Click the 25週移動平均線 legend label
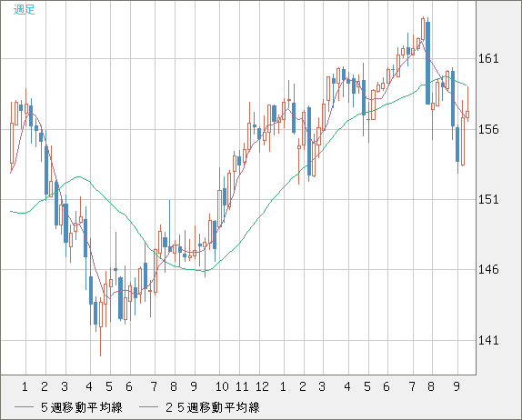This screenshot has width=522, height=420. [x=213, y=407]
